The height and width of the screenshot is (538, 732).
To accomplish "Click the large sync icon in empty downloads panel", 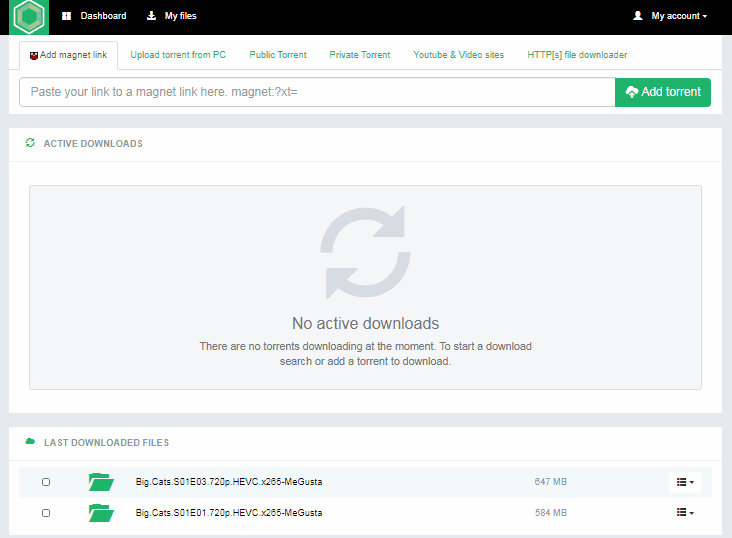I will tap(364, 253).
